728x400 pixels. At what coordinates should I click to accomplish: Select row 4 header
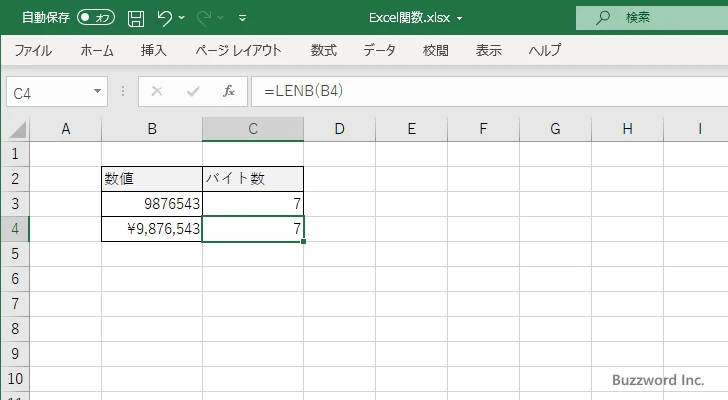tap(15, 229)
